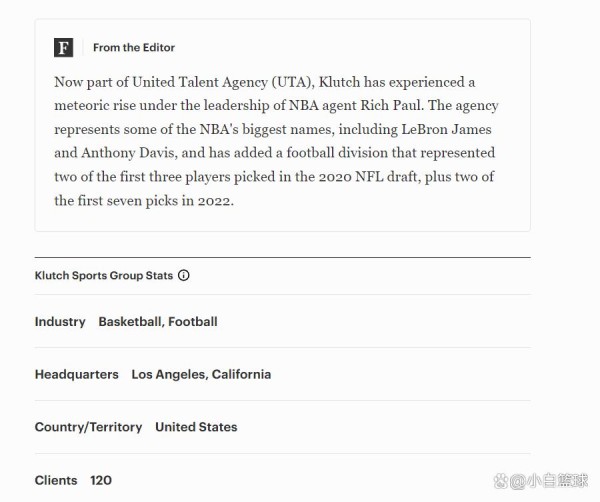Click the word "Klutch" in the editor paragraph
Image resolution: width=600 pixels, height=502 pixels.
tap(340, 82)
